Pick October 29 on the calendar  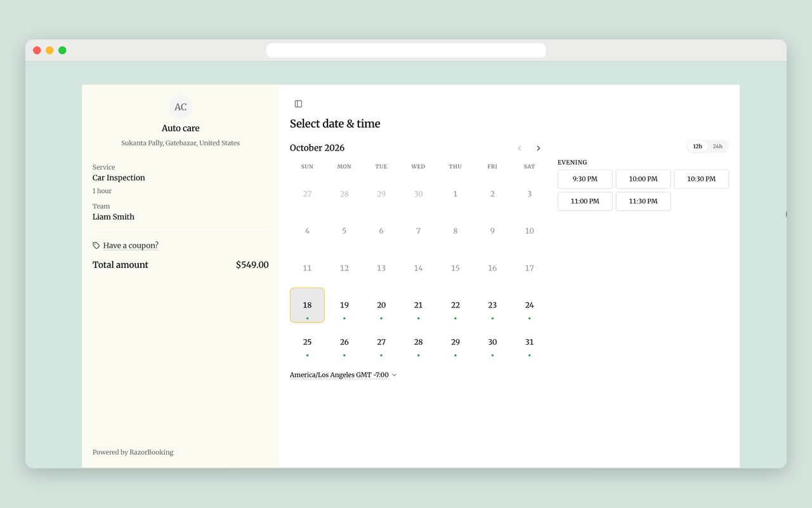(455, 342)
